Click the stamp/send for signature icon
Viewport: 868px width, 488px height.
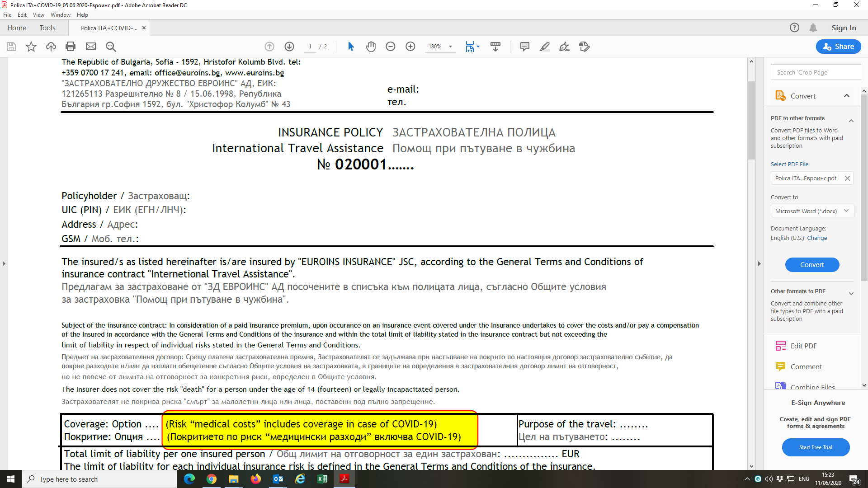point(585,47)
